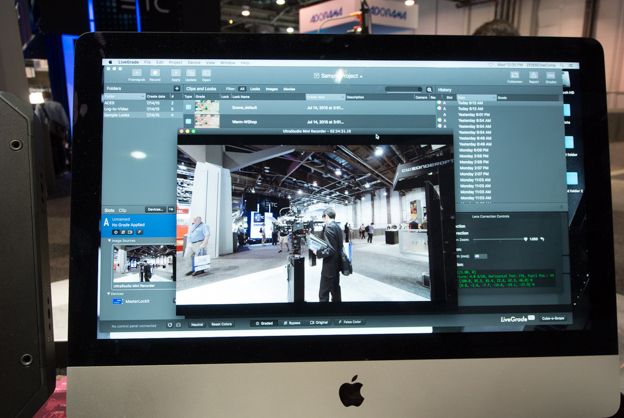Adjust the lens zoom slider handle

525,239
